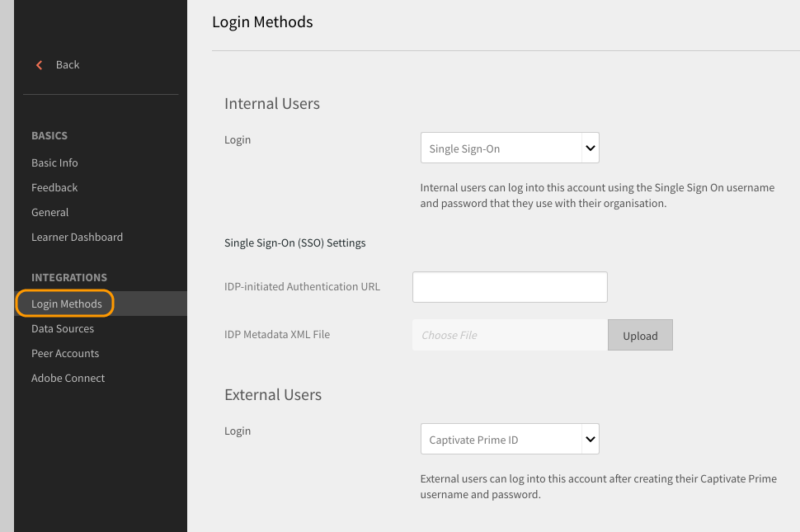Go to General settings
800x532 pixels.
(x=49, y=212)
